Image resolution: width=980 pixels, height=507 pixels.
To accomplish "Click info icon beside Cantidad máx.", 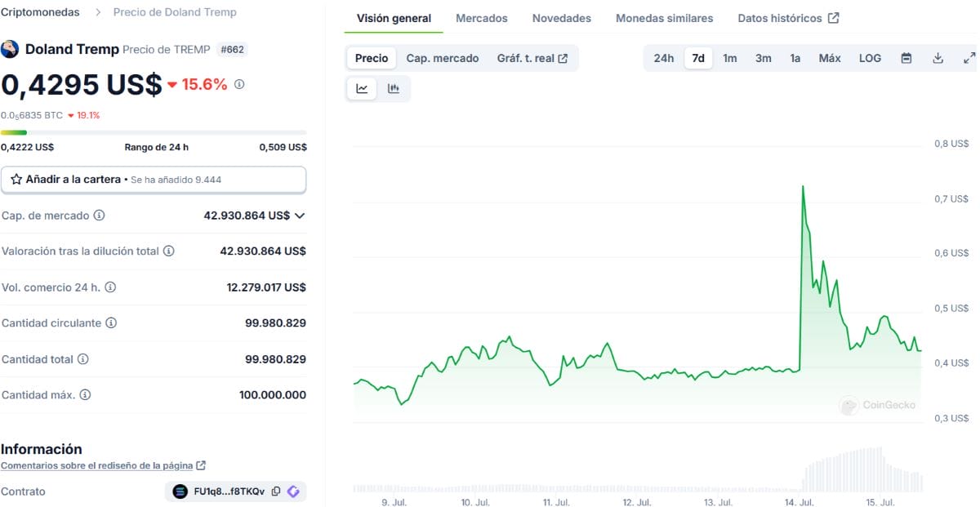I will tap(85, 395).
